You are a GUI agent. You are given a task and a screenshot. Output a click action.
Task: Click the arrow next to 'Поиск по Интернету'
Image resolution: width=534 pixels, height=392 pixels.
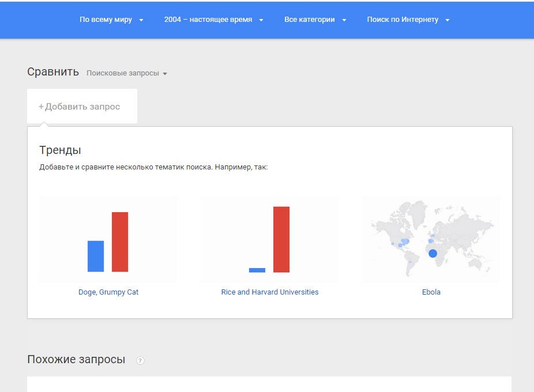click(x=447, y=20)
